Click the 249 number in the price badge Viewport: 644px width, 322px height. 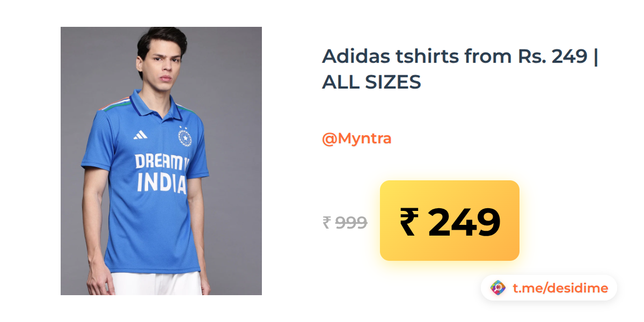[x=464, y=222]
